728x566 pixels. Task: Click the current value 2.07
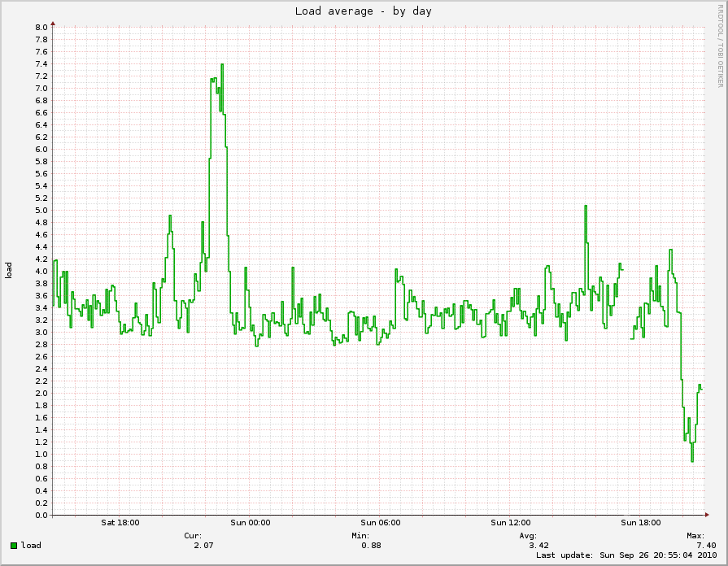tap(204, 546)
